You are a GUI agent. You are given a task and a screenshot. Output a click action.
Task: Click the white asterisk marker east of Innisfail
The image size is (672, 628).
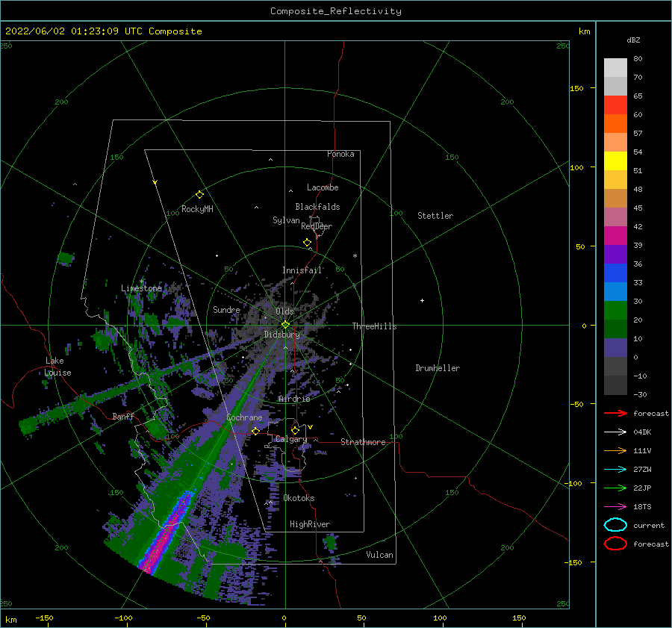[x=355, y=256]
